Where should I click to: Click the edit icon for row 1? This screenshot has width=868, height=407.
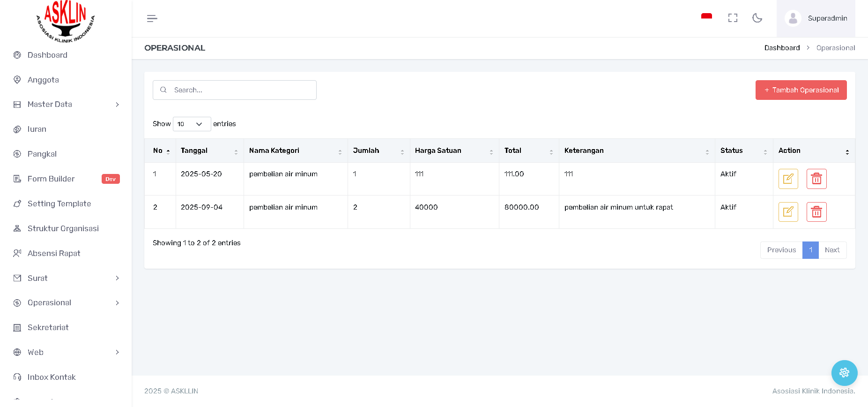[788, 179]
